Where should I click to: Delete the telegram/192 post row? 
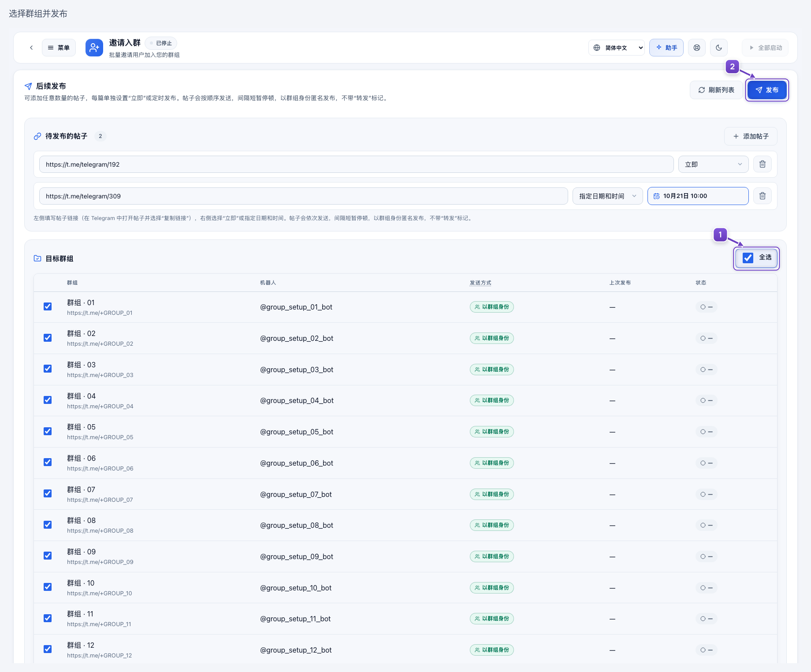pyautogui.click(x=763, y=164)
